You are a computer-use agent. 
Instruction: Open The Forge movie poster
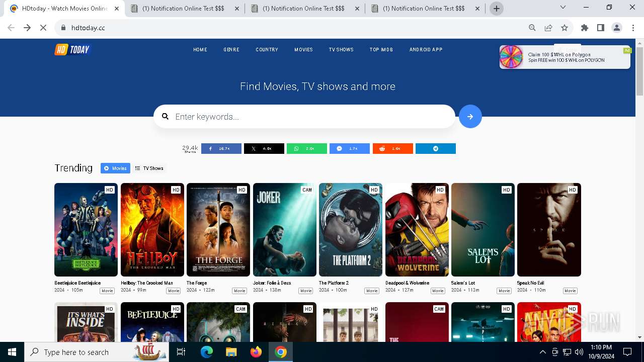click(x=218, y=230)
